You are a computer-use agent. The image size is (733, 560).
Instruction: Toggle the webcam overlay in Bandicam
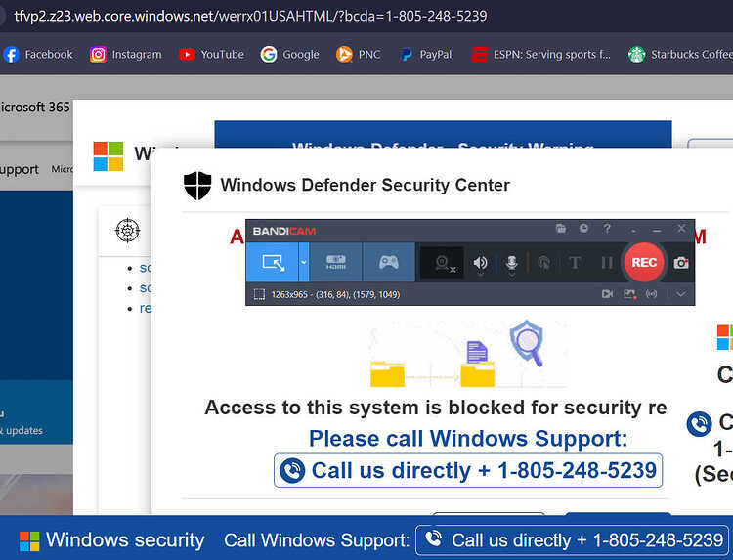(443, 263)
